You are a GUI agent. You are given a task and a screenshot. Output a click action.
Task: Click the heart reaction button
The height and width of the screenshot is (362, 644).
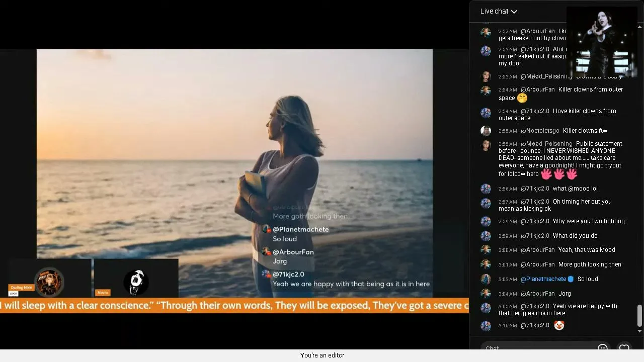[x=624, y=348]
